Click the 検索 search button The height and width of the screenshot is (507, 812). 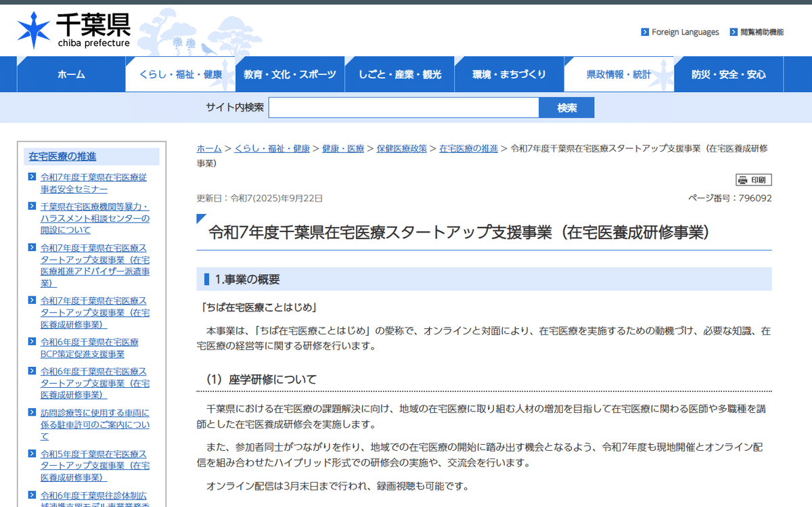coord(566,107)
